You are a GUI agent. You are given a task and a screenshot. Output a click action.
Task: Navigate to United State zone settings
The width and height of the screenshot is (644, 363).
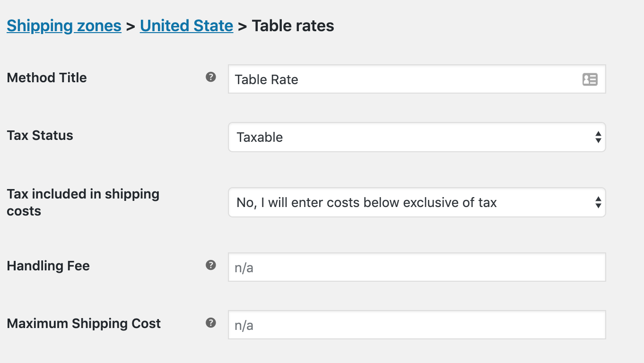186,26
